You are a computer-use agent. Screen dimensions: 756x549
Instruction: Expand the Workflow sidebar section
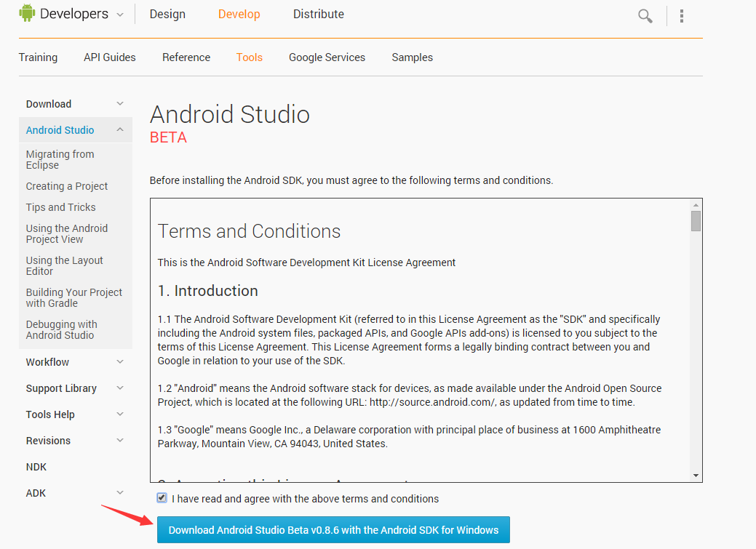(x=120, y=361)
